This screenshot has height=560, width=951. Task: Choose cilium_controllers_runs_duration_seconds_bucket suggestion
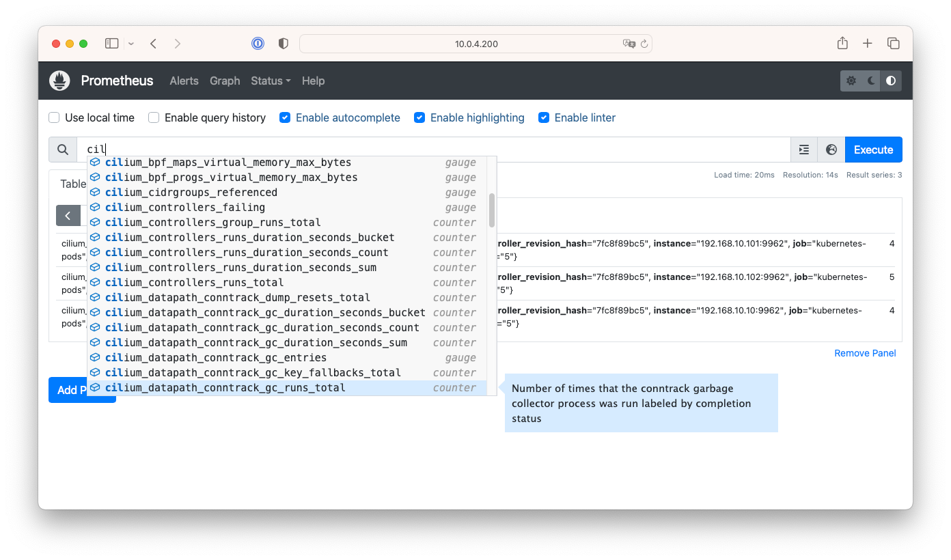[x=287, y=238]
